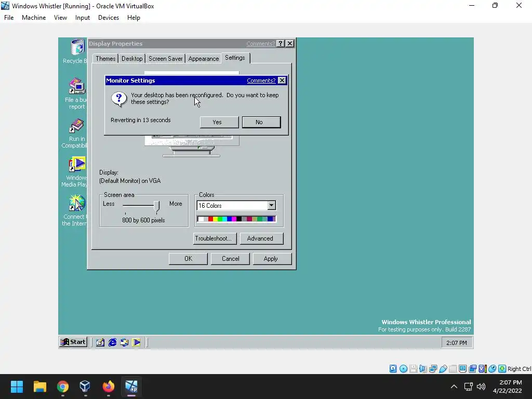Open VirtualBox Manager taskbar icon
The width and height of the screenshot is (532, 399).
[85, 387]
